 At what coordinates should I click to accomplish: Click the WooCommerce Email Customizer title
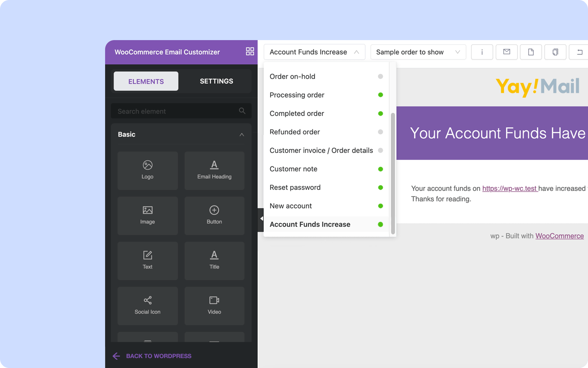167,52
